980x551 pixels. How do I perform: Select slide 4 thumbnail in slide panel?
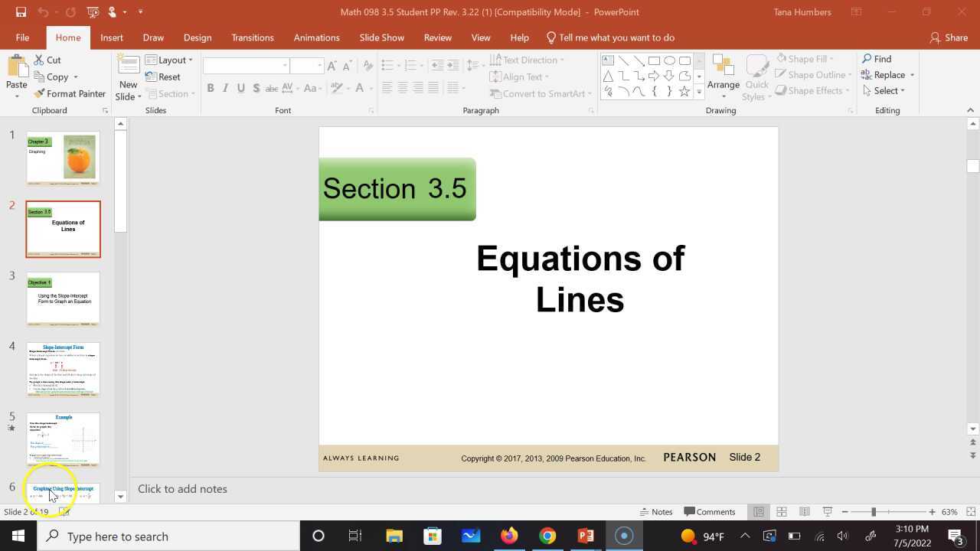coord(63,369)
